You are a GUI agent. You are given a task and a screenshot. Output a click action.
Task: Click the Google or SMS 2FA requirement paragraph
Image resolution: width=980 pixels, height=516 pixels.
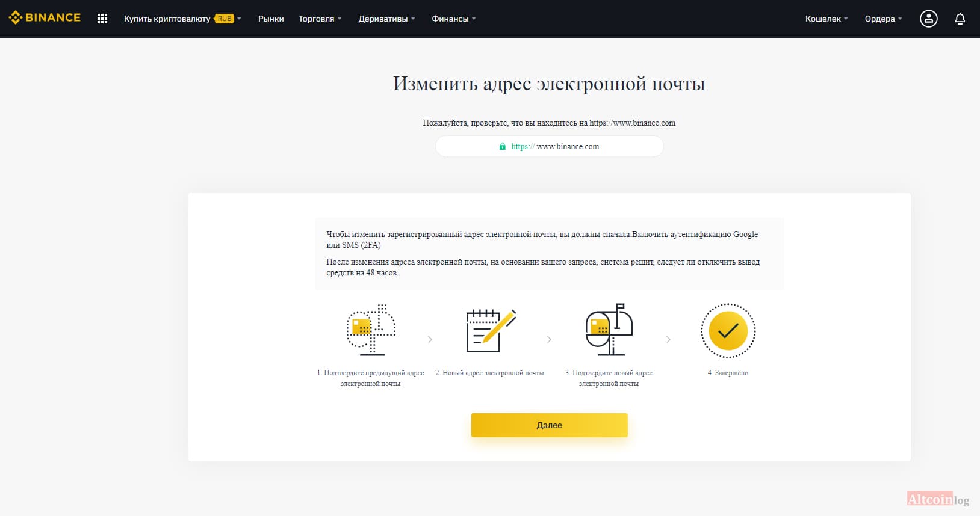(542, 239)
